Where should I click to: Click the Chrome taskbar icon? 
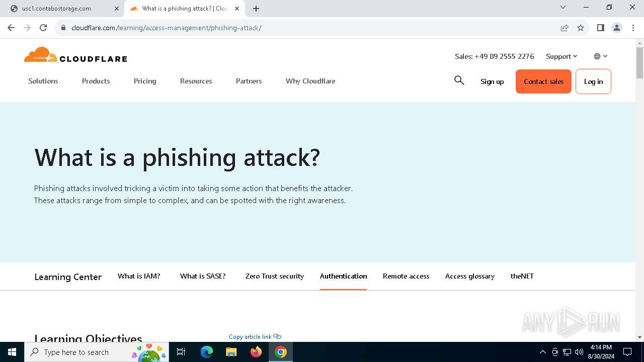click(x=281, y=352)
